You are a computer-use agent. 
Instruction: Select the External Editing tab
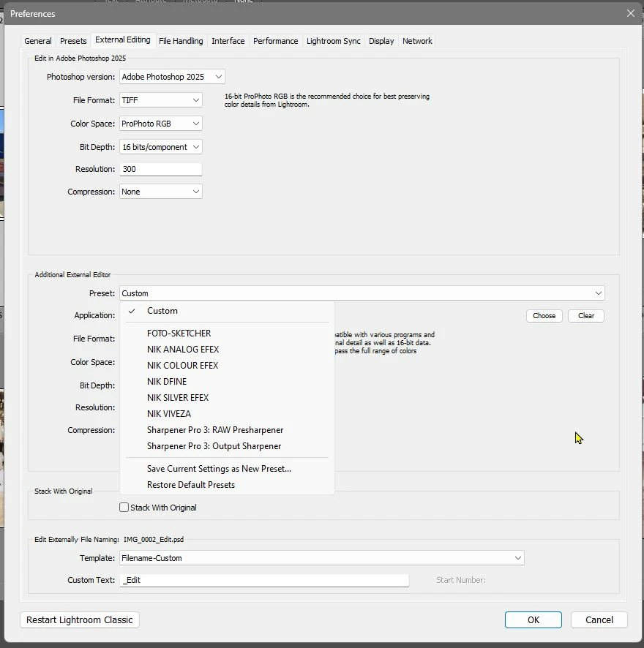click(x=123, y=39)
